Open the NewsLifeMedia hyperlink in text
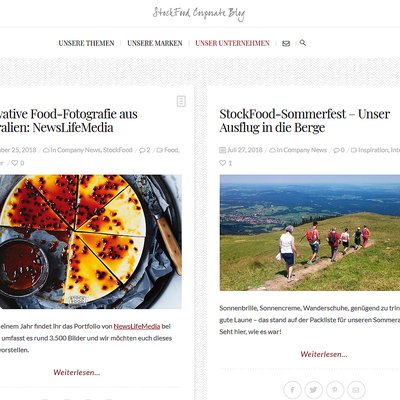This screenshot has width=400, height=400. [x=137, y=326]
